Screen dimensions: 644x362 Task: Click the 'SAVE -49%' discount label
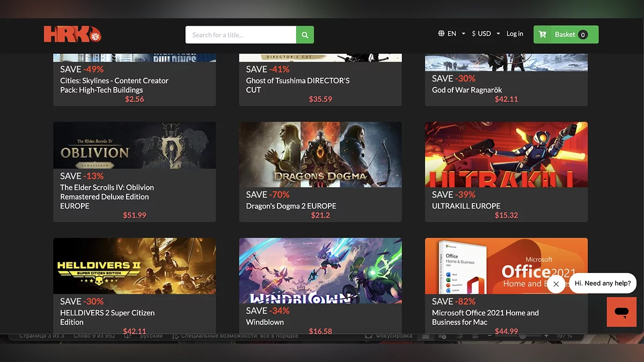82,69
